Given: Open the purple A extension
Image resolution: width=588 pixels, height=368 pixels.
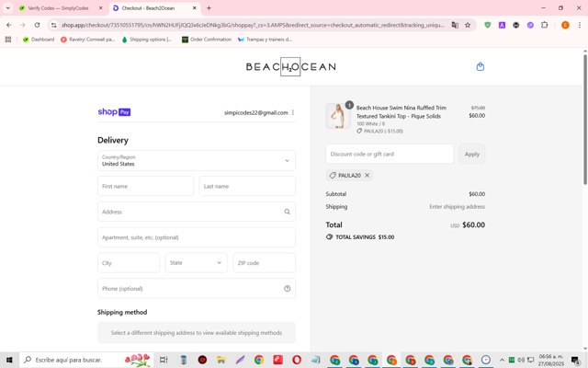Looking at the screenshot, I should coord(502,25).
